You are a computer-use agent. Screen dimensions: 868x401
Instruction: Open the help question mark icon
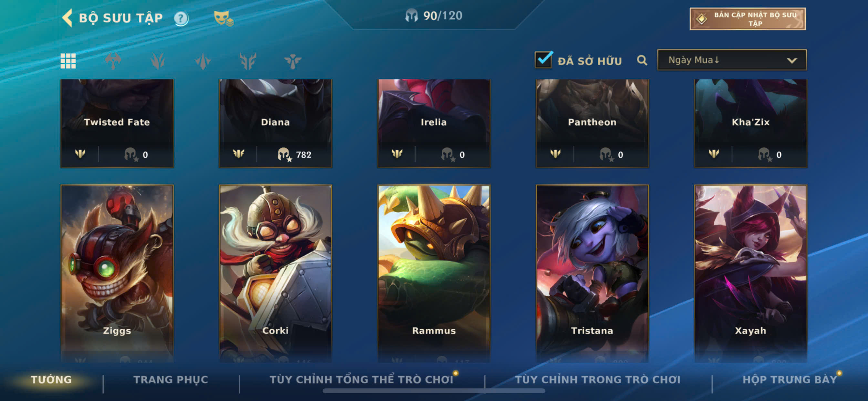click(x=181, y=18)
